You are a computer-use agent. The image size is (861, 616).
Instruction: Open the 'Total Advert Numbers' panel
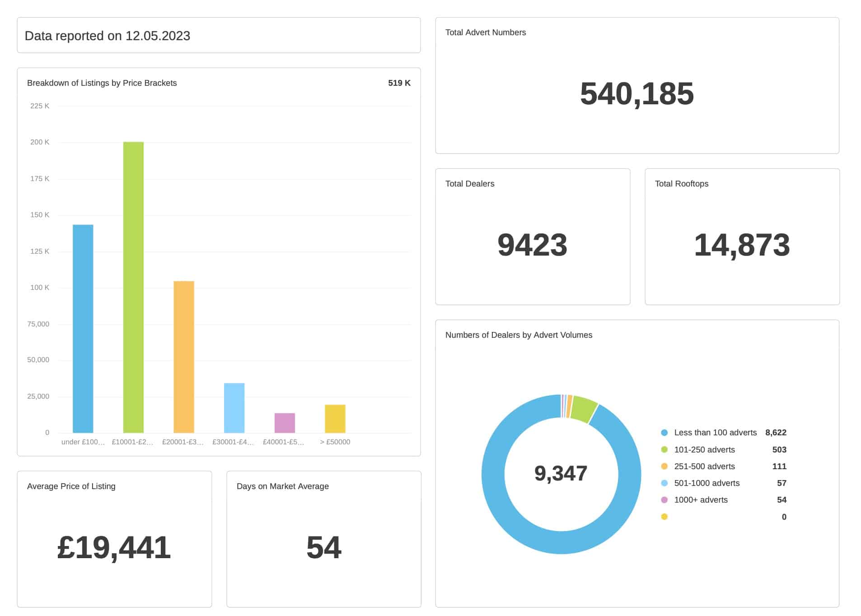[636, 86]
